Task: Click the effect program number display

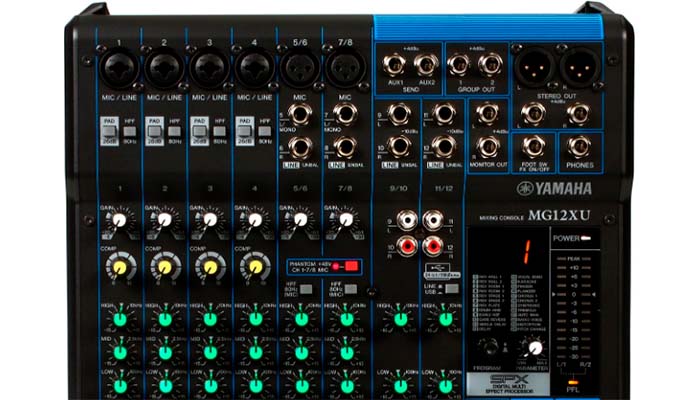Action: coord(528,251)
